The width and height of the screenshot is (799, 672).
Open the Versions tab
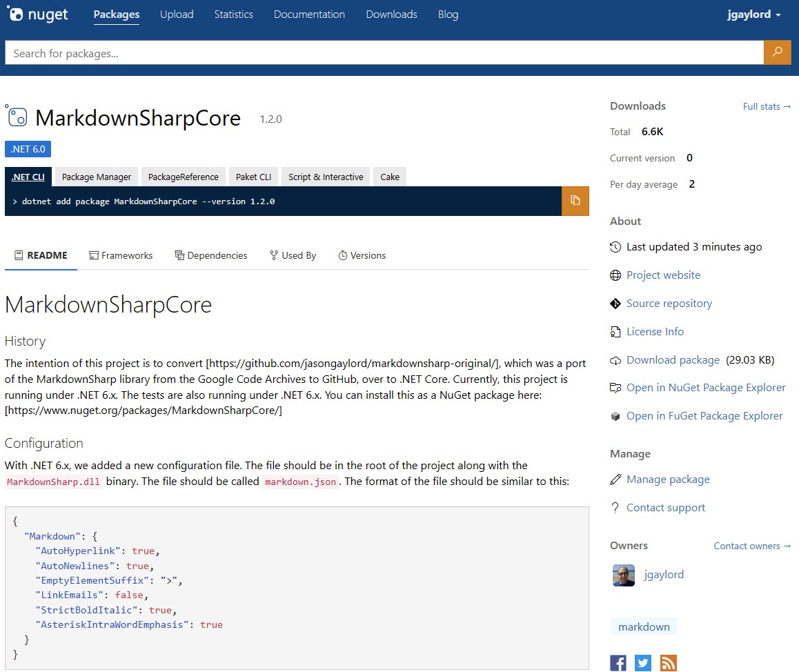362,255
